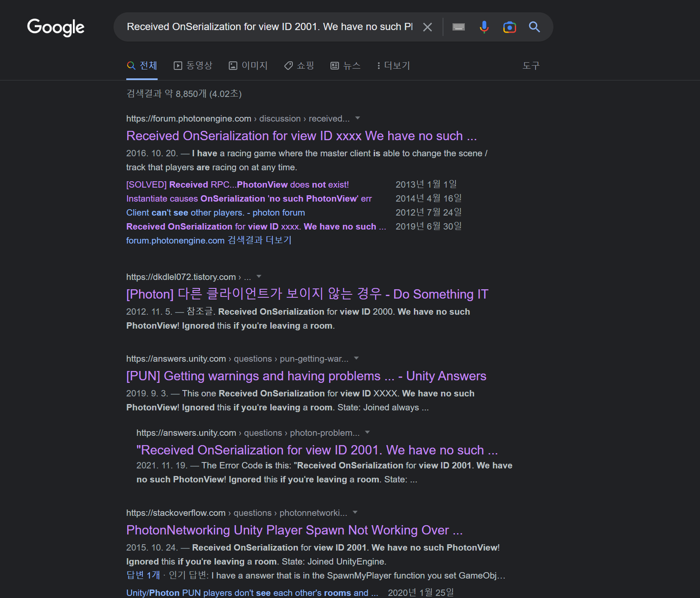
Task: Expand options arrow next to dkdlel072.tistory.com URL
Action: [x=259, y=277]
